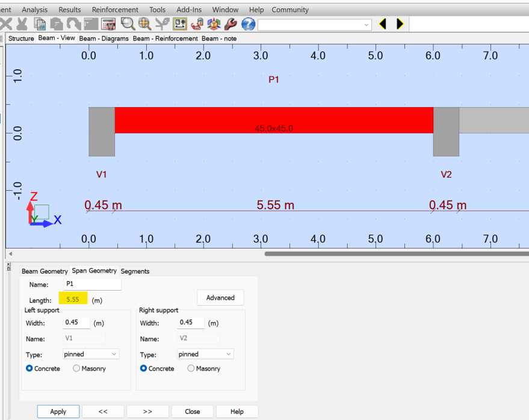Viewport: 529px width, 420px height.
Task: Open the Beam Geometry tab
Action: [45, 271]
